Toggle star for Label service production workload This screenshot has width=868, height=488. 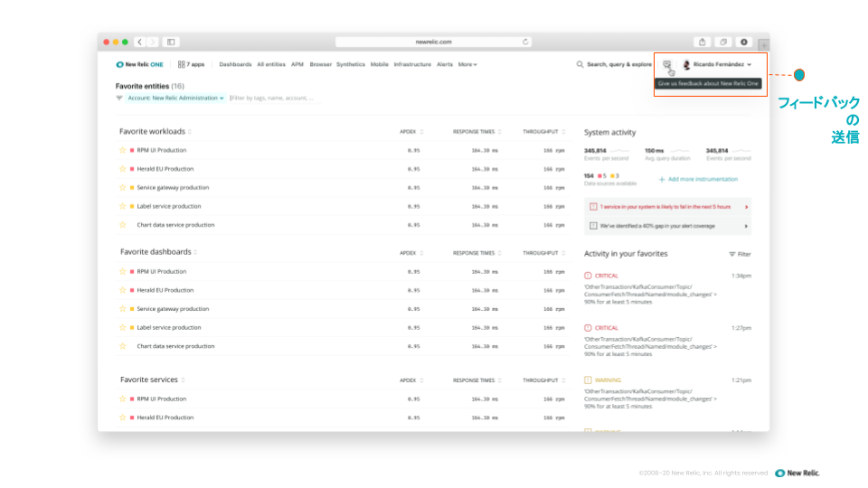point(123,206)
